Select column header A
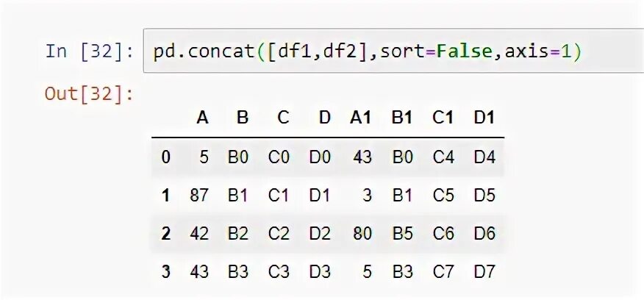The image size is (644, 300). click(202, 118)
